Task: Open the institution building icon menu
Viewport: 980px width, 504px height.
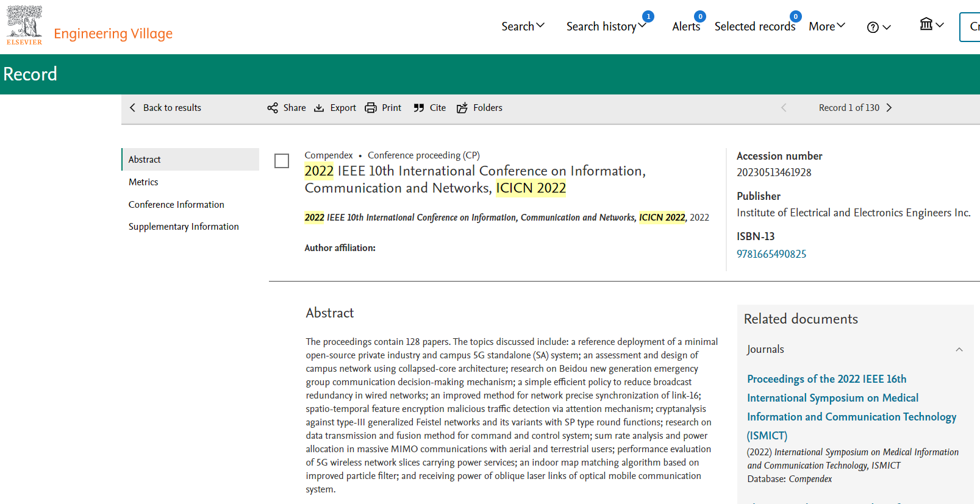Action: (931, 24)
